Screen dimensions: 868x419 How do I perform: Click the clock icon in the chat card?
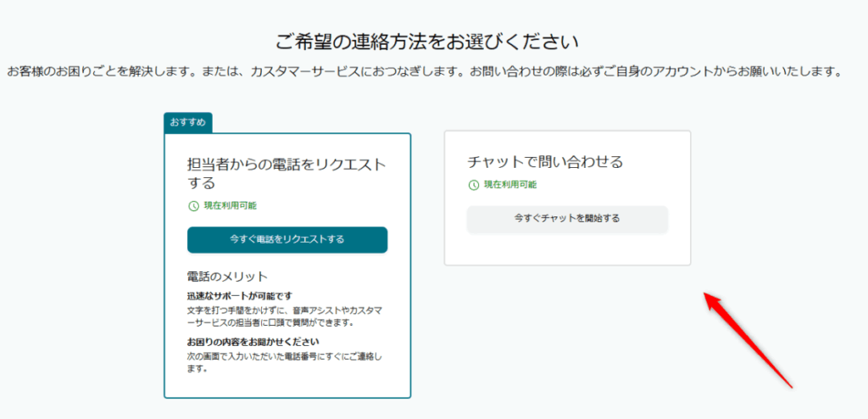[x=473, y=184]
